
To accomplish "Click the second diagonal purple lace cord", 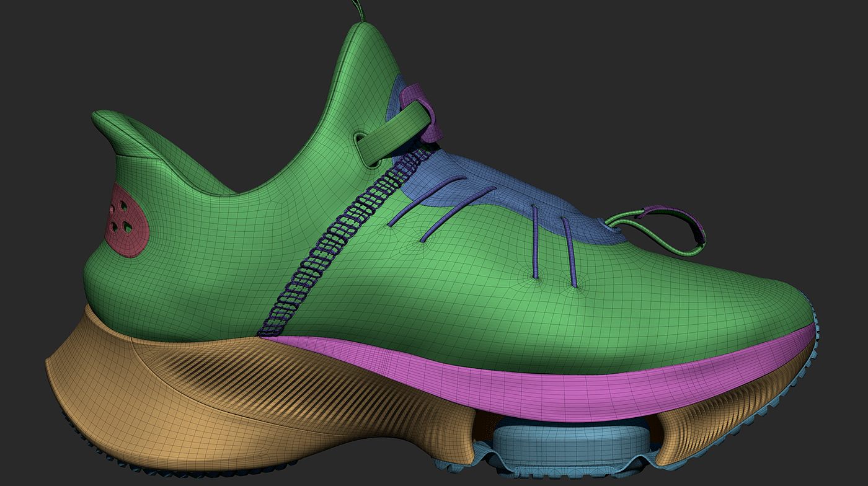I will (x=458, y=214).
